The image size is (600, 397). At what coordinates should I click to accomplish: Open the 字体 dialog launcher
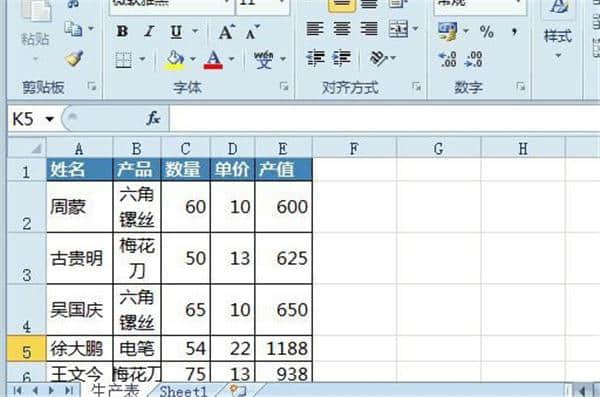click(x=284, y=87)
